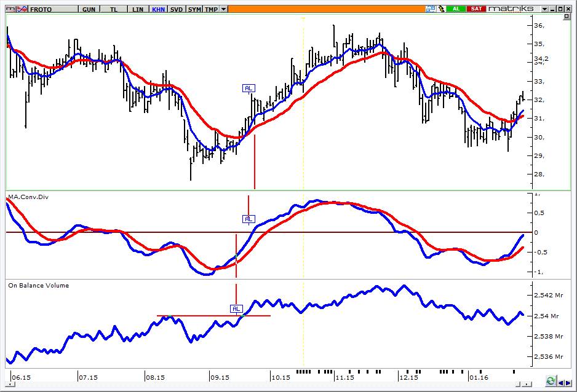Select the SYM tab
The width and height of the screenshot is (577, 392).
point(194,9)
